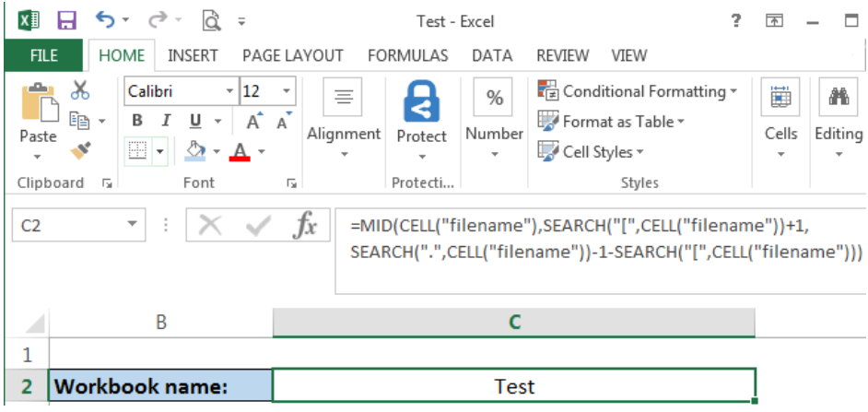Toggle Italic formatting
868x412 pixels.
tap(165, 121)
